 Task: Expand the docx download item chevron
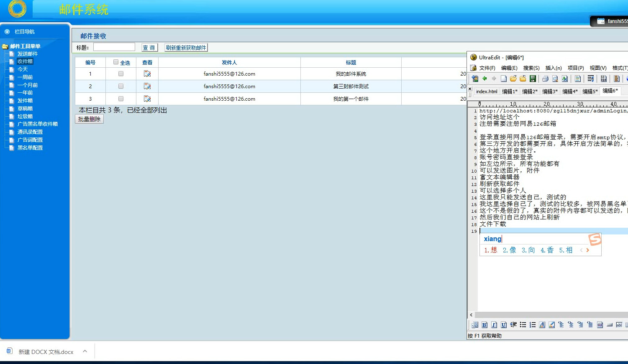click(x=85, y=351)
